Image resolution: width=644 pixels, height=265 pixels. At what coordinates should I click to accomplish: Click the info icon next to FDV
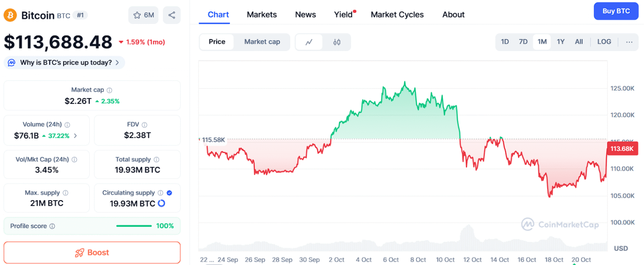[x=144, y=125]
